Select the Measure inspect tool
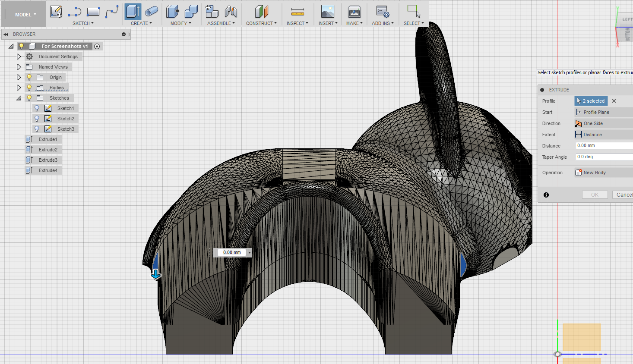 (x=298, y=12)
